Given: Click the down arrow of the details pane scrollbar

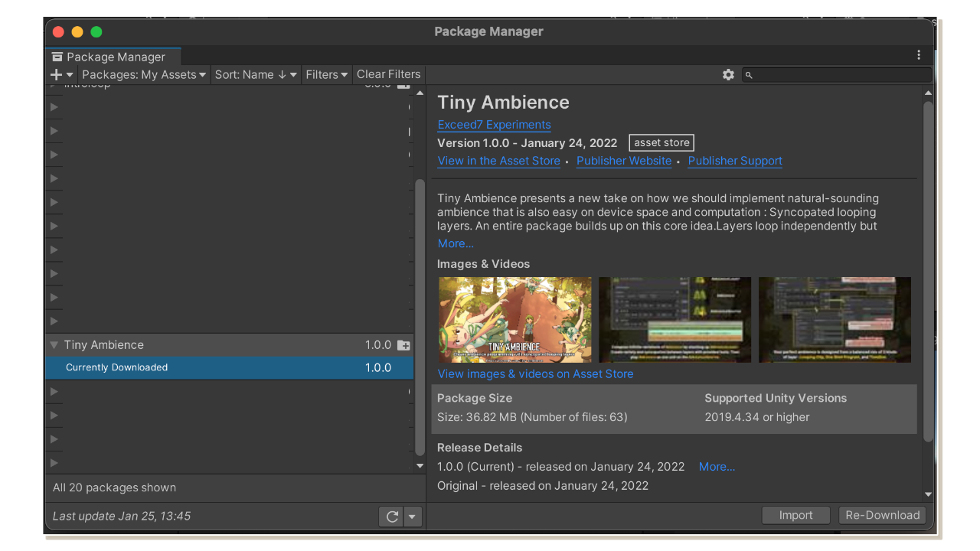Looking at the screenshot, I should coord(929,494).
